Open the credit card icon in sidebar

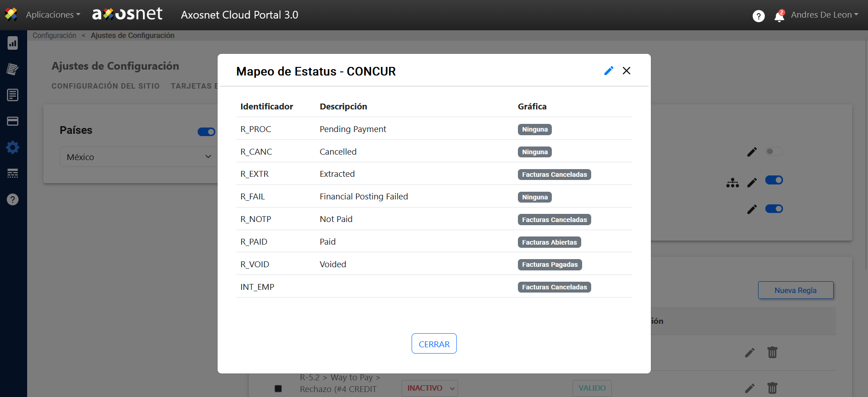coord(13,121)
